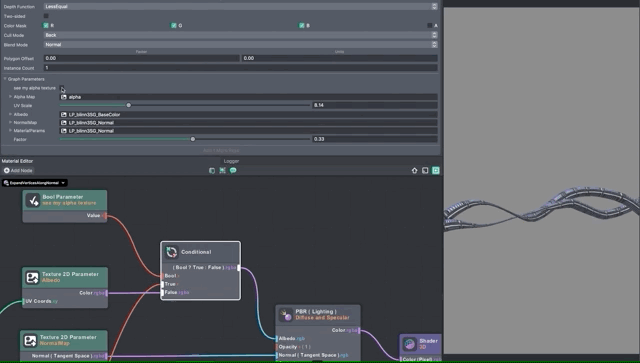The height and width of the screenshot is (363, 640).
Task: Click the Add Node button
Action: click(18, 171)
